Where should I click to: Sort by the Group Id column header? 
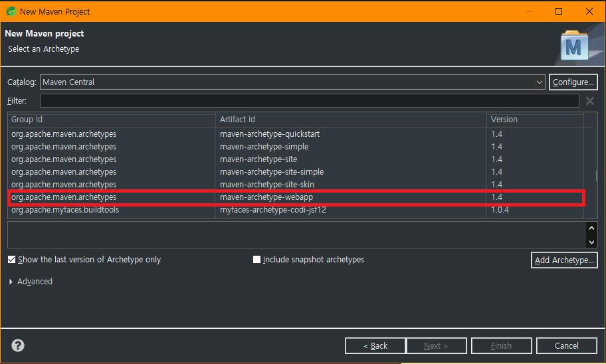112,120
